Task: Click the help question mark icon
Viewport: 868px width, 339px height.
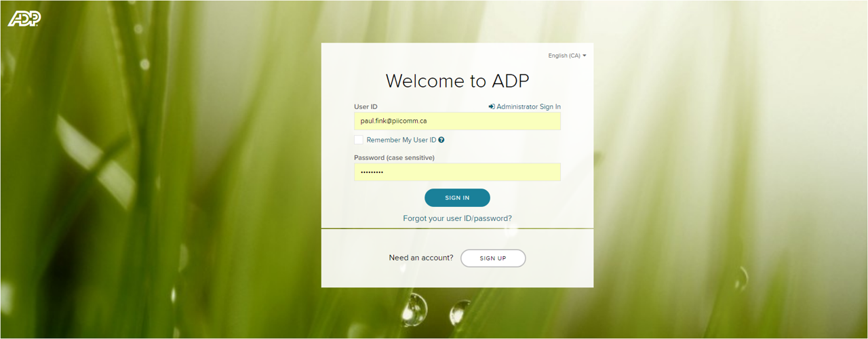Action: tap(441, 140)
